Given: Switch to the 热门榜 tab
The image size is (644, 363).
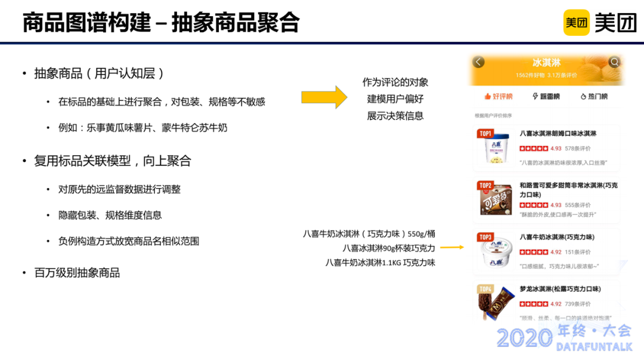Looking at the screenshot, I should [594, 96].
